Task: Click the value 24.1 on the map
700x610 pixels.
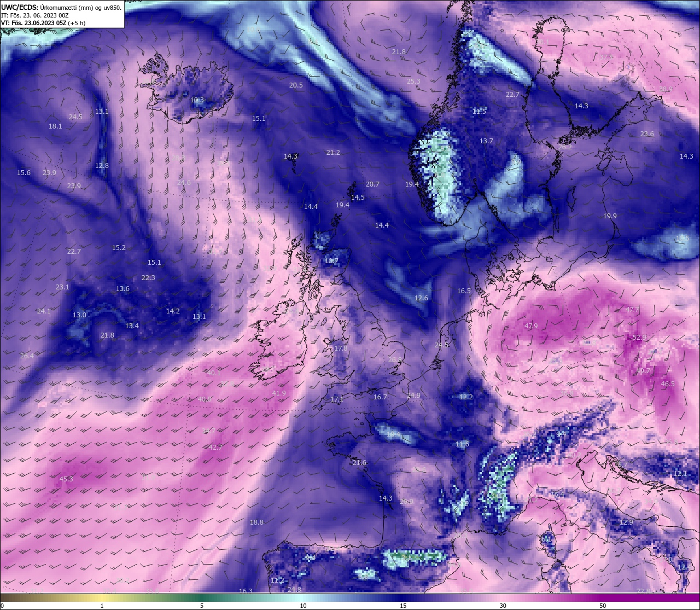Action: click(44, 311)
